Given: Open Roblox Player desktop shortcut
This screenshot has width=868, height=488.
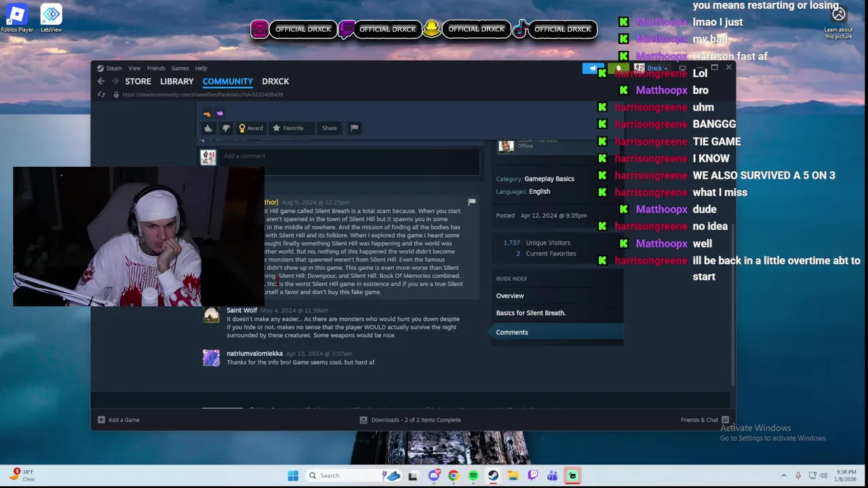Looking at the screenshot, I should (x=17, y=18).
